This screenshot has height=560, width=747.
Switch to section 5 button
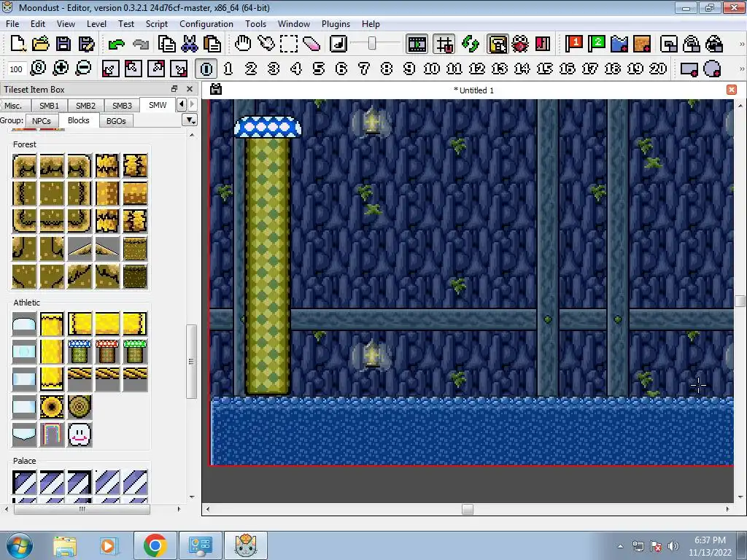tap(319, 69)
